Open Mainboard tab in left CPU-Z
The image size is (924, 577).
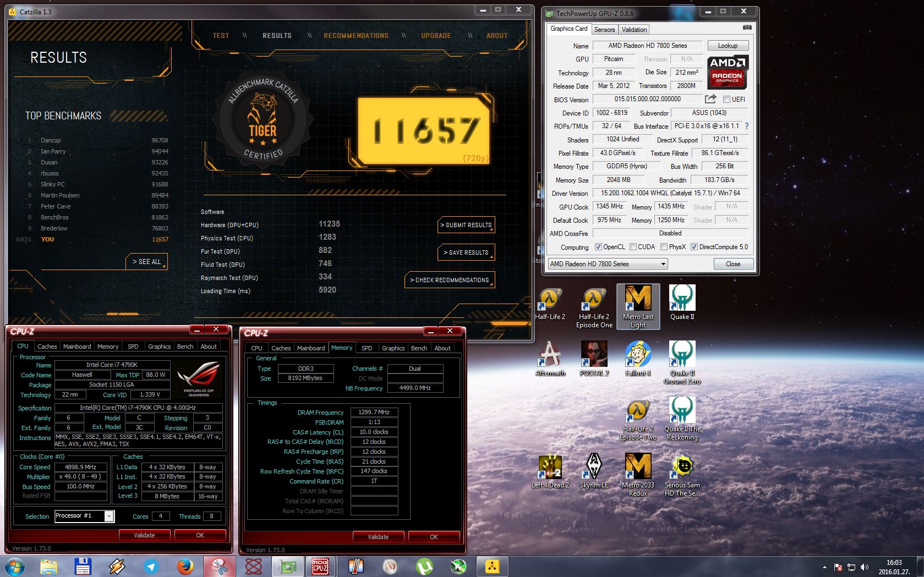coord(77,347)
